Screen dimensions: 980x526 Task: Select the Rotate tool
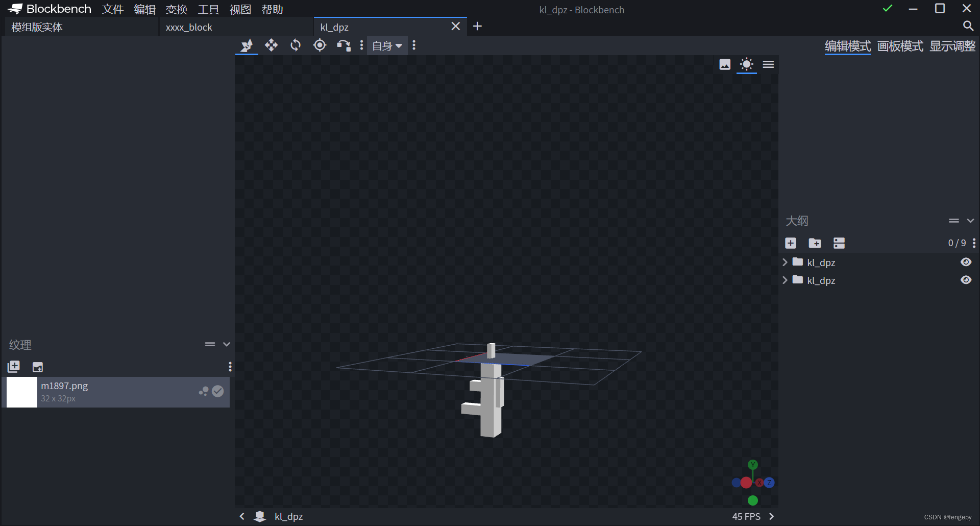tap(296, 45)
